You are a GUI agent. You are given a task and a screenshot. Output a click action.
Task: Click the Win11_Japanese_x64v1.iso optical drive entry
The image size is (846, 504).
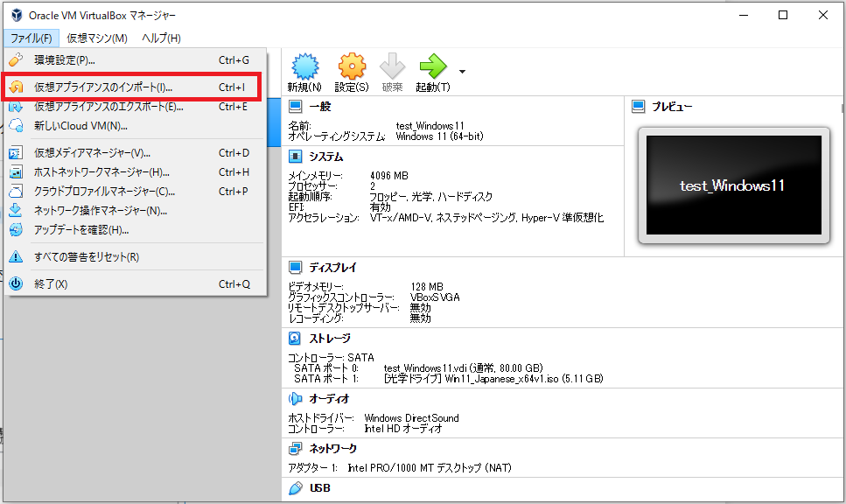point(493,379)
